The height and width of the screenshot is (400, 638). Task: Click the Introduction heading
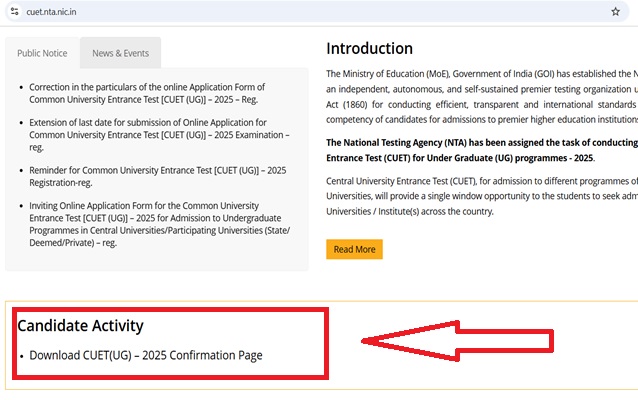369,48
